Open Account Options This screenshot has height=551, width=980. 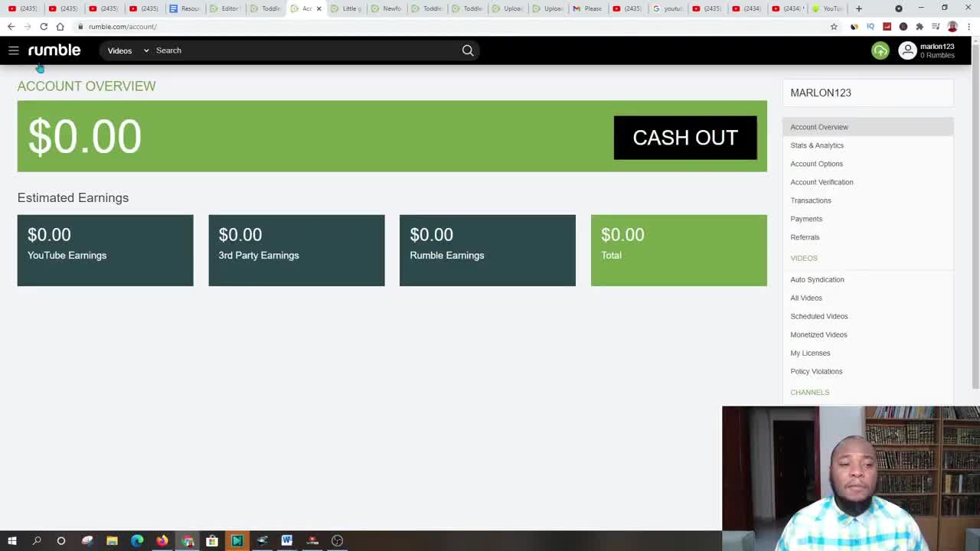(x=816, y=164)
